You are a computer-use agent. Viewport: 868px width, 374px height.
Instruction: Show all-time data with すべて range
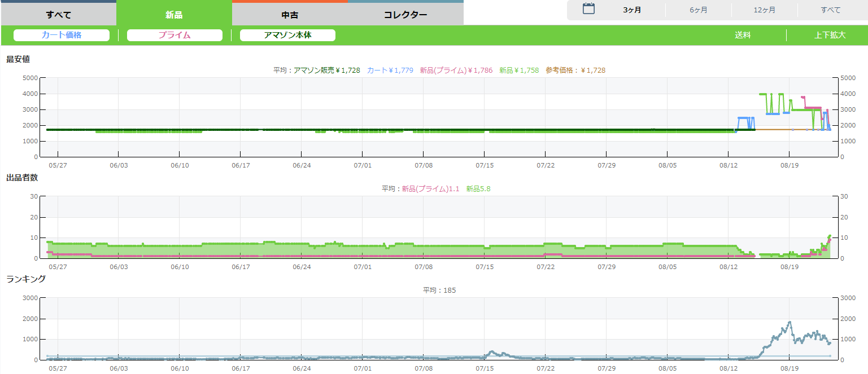(x=830, y=10)
